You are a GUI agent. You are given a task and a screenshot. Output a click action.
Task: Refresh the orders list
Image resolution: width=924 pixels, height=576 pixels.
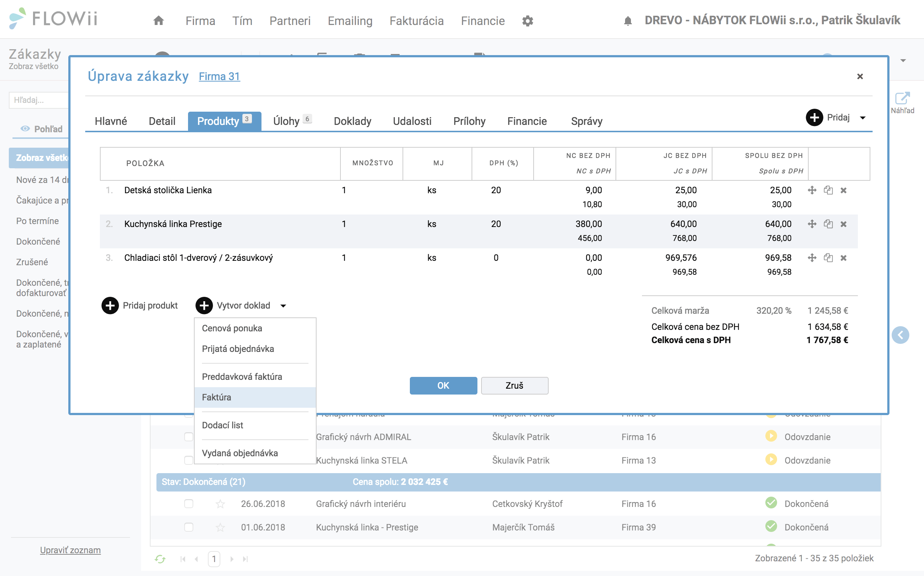tap(160, 559)
